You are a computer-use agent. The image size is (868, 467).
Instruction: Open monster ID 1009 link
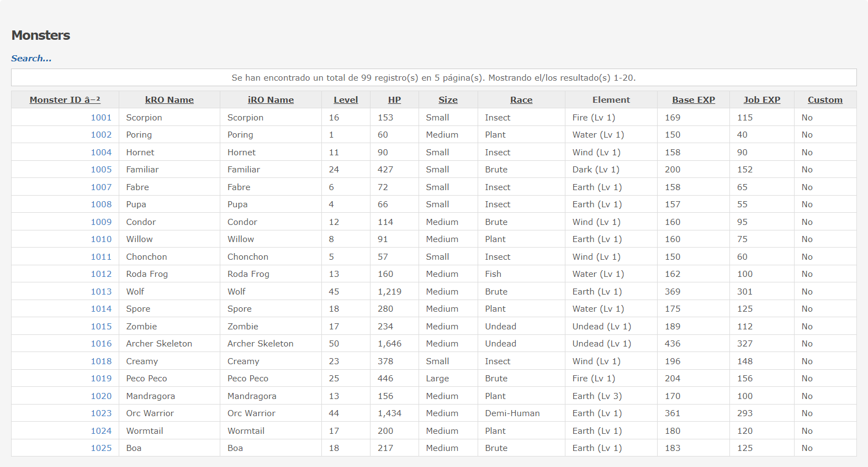tap(101, 222)
